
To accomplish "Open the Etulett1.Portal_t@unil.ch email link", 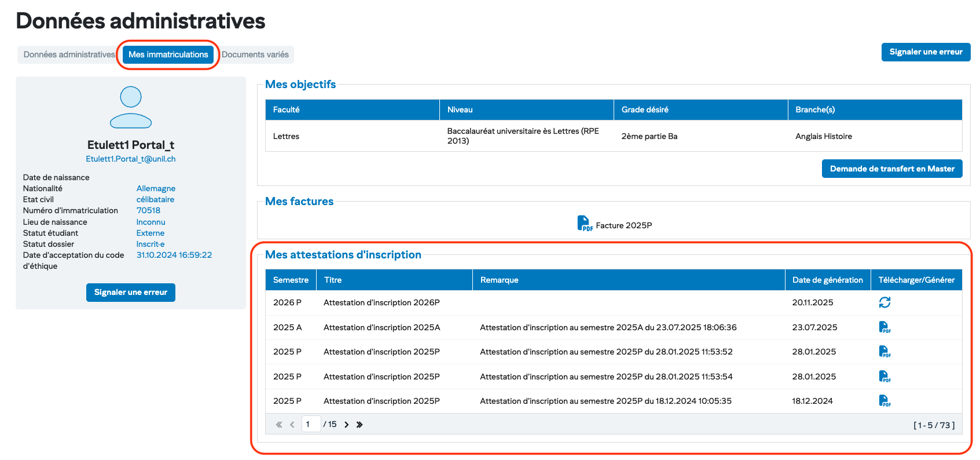I will pyautogui.click(x=131, y=159).
